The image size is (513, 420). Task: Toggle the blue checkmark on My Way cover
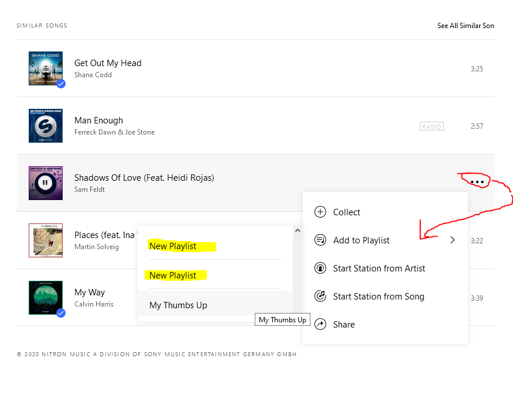coord(60,313)
